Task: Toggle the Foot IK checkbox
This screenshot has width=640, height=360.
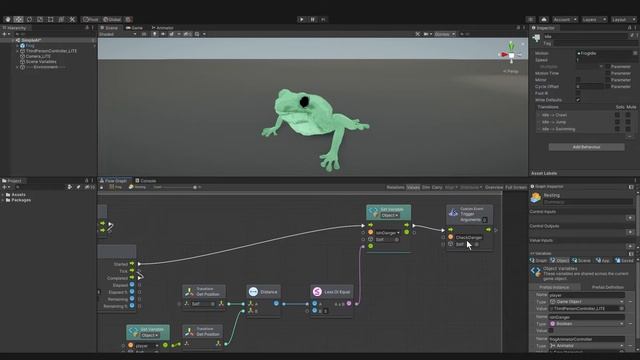Action: click(x=578, y=93)
